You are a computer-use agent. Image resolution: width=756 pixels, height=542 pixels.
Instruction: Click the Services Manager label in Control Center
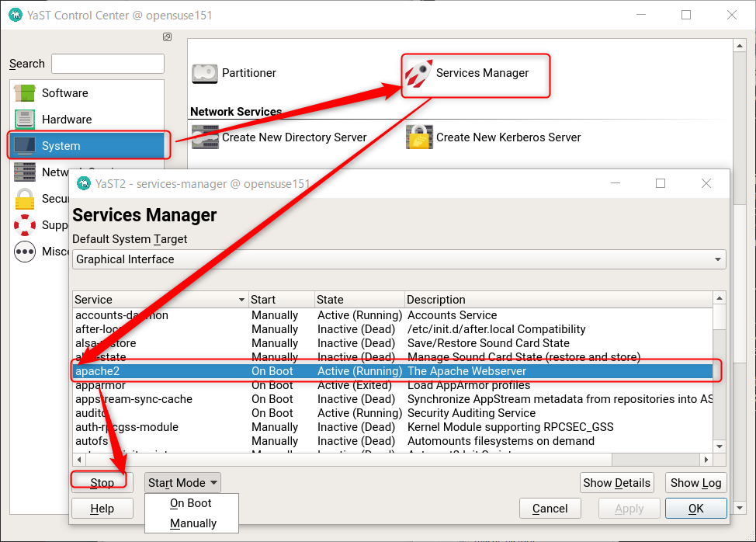pos(482,73)
